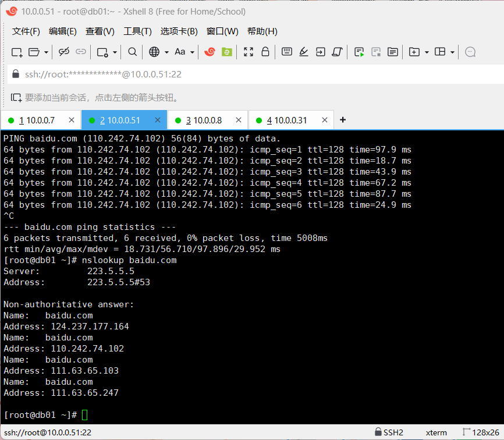The image size is (504, 440).
Task: Click the Find magnifier icon
Action: click(x=133, y=52)
